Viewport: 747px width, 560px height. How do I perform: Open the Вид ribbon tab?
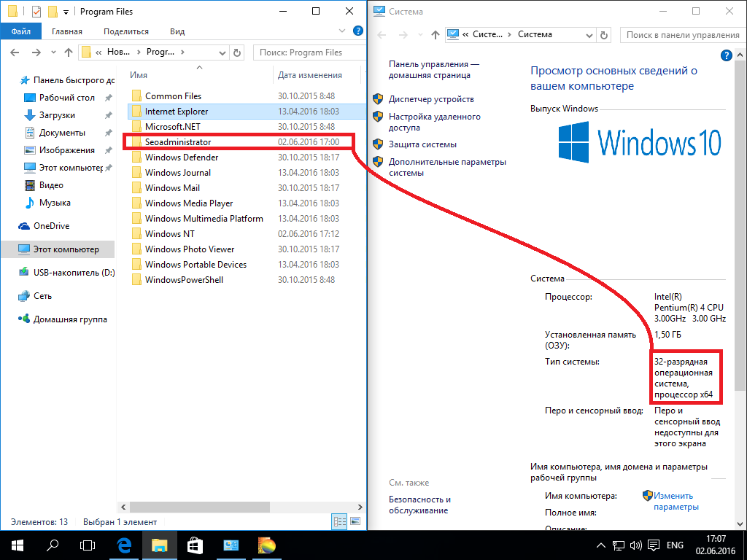pos(177,31)
